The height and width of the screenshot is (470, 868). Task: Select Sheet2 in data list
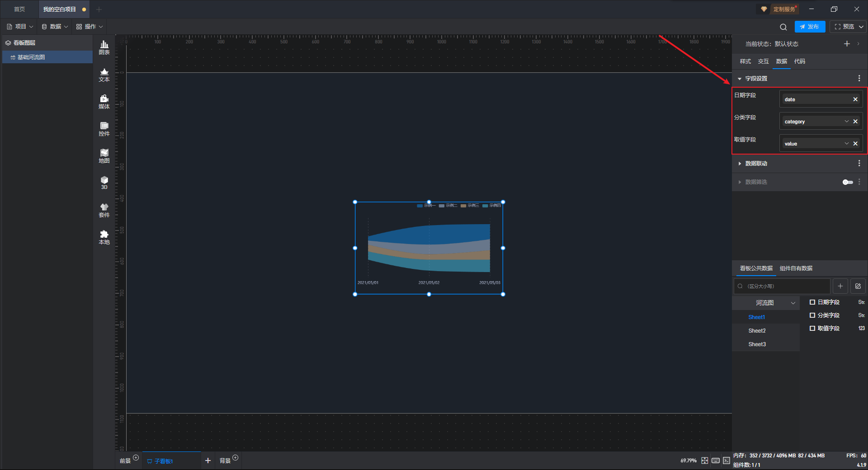pyautogui.click(x=766, y=331)
